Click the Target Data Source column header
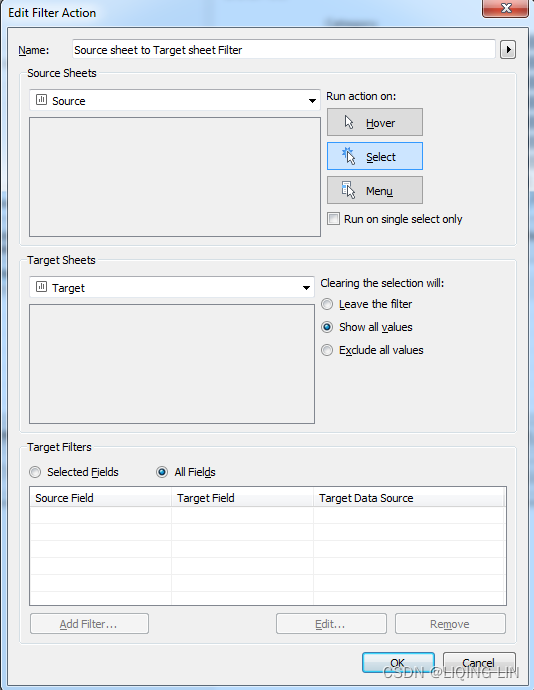 click(409, 498)
